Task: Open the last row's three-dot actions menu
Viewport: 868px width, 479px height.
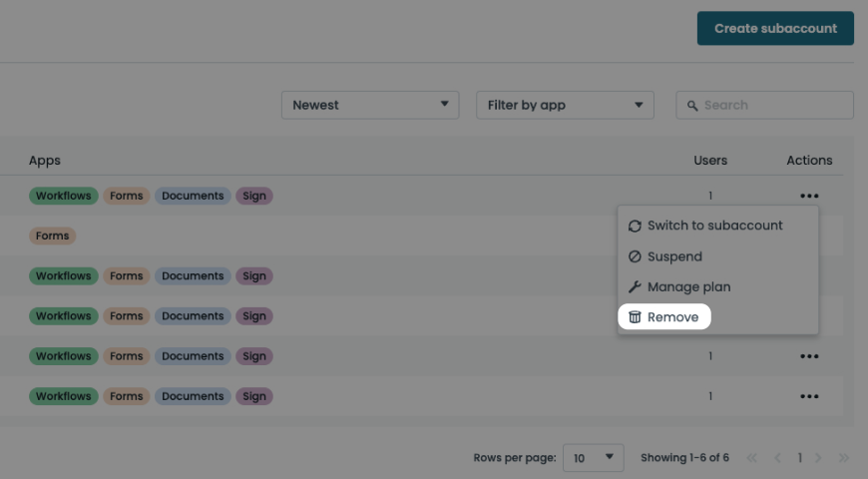Action: [x=809, y=396]
